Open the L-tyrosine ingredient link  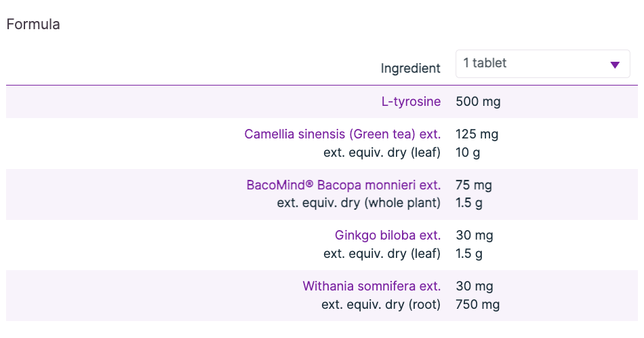(x=411, y=102)
